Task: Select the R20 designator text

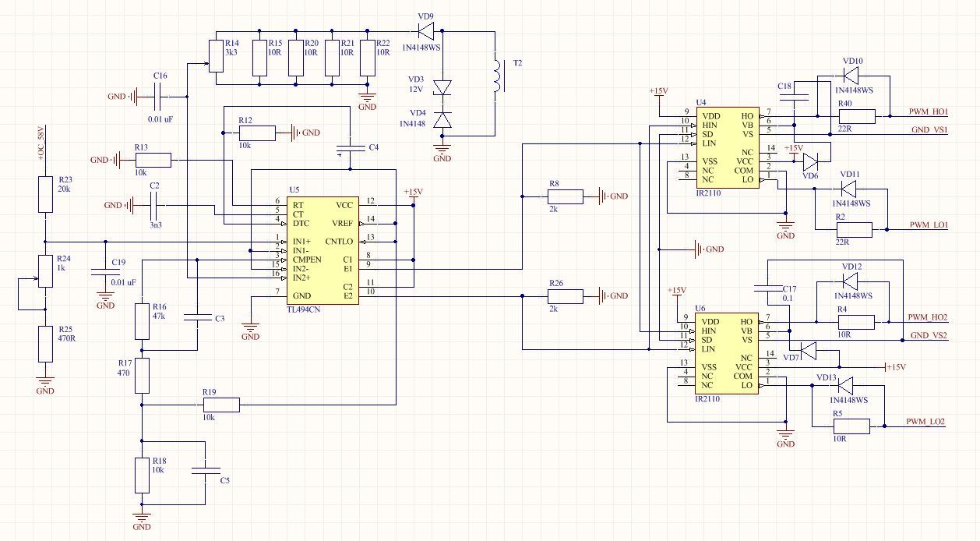Action: point(312,43)
